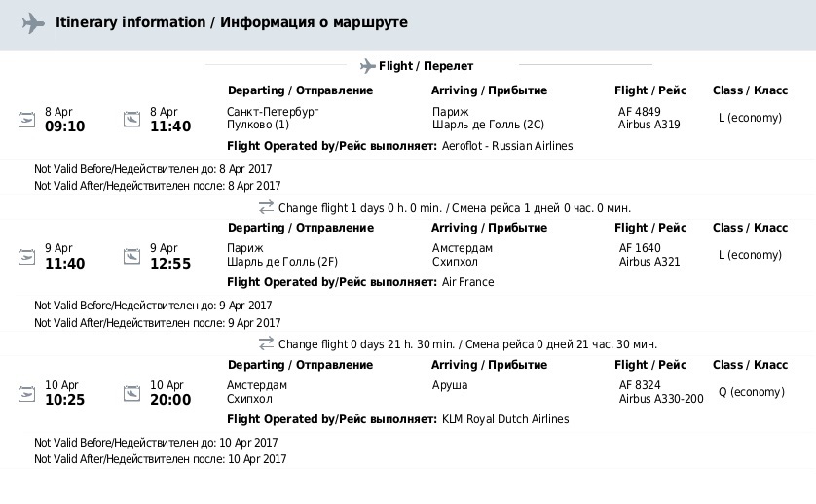The image size is (816, 504).
Task: Click the Air France operator text
Action: click(467, 282)
